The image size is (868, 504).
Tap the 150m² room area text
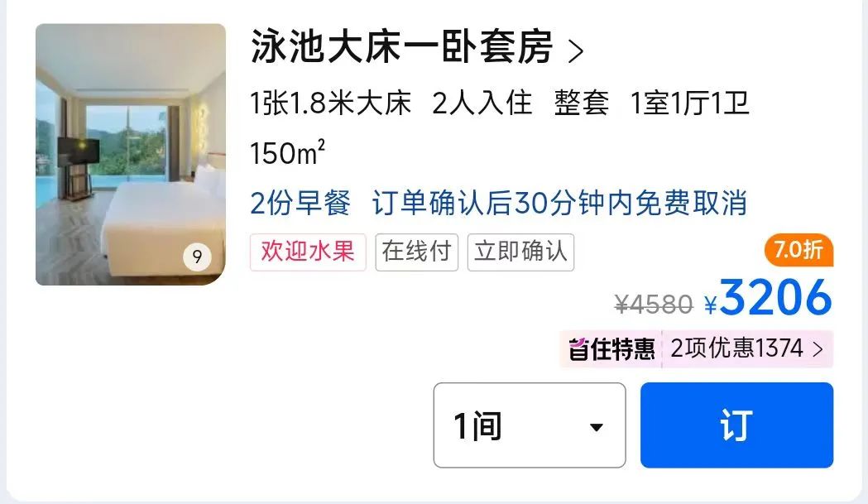click(x=287, y=153)
